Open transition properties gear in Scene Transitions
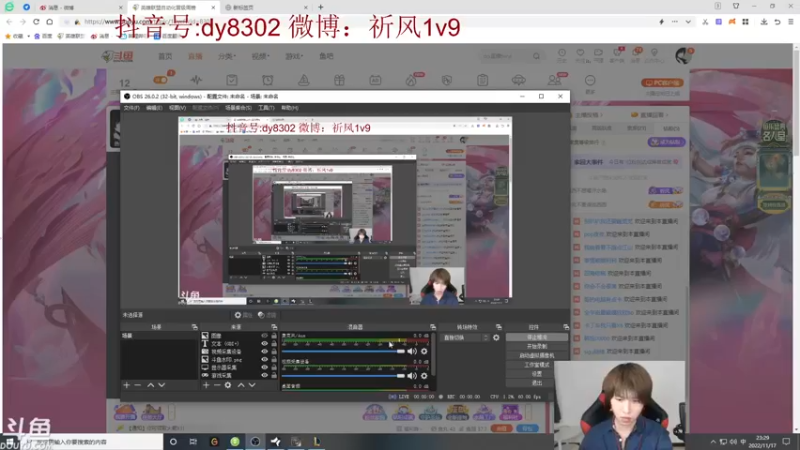 pos(496,338)
